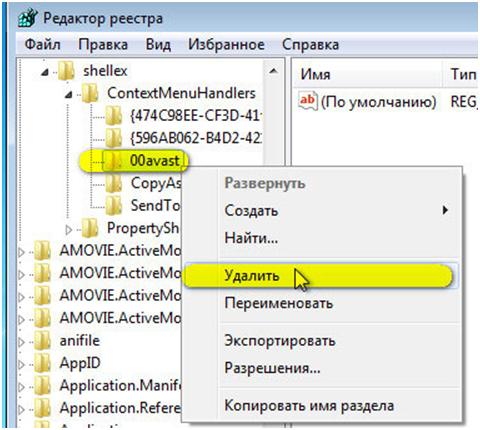This screenshot has height=430, width=480.
Task: Click the ContextMenuHandlers folder icon
Action: (x=90, y=93)
